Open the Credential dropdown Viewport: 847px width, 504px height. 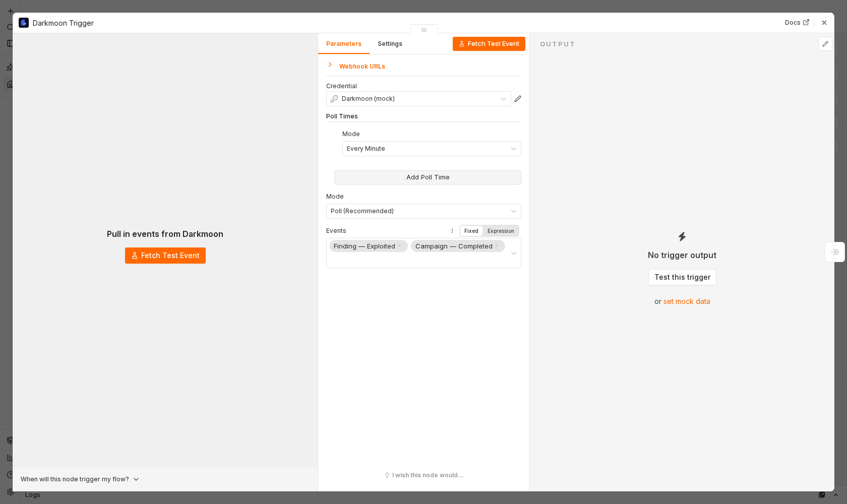[x=418, y=99]
